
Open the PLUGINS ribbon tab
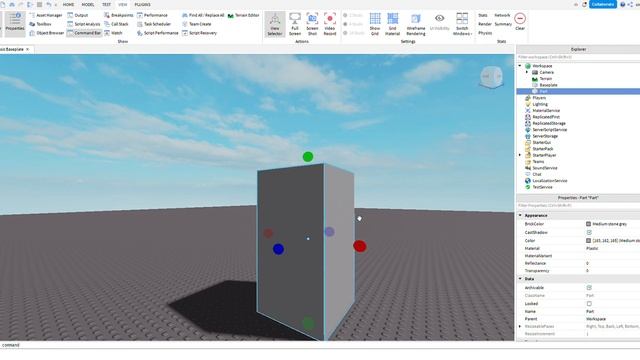pyautogui.click(x=142, y=4)
